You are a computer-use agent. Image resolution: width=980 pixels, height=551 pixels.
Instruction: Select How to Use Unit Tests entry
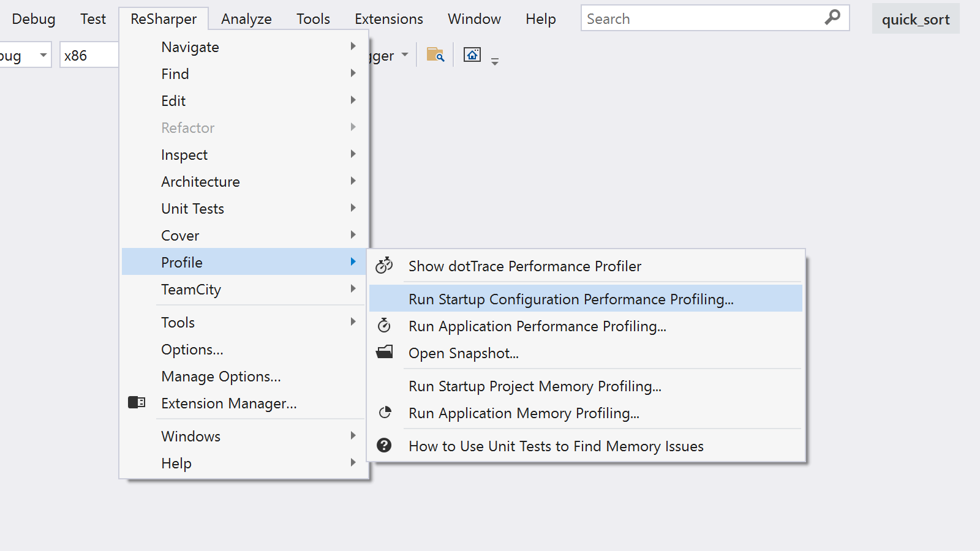coord(586,446)
